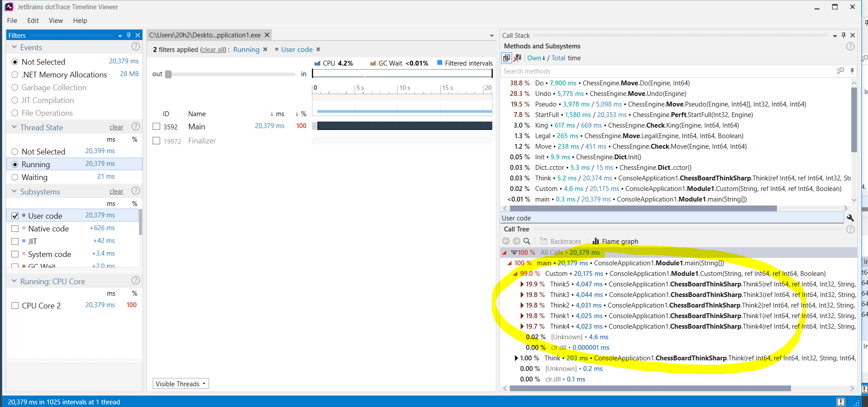Open Call Tree help question mark
The image size is (868, 407).
[850, 229]
